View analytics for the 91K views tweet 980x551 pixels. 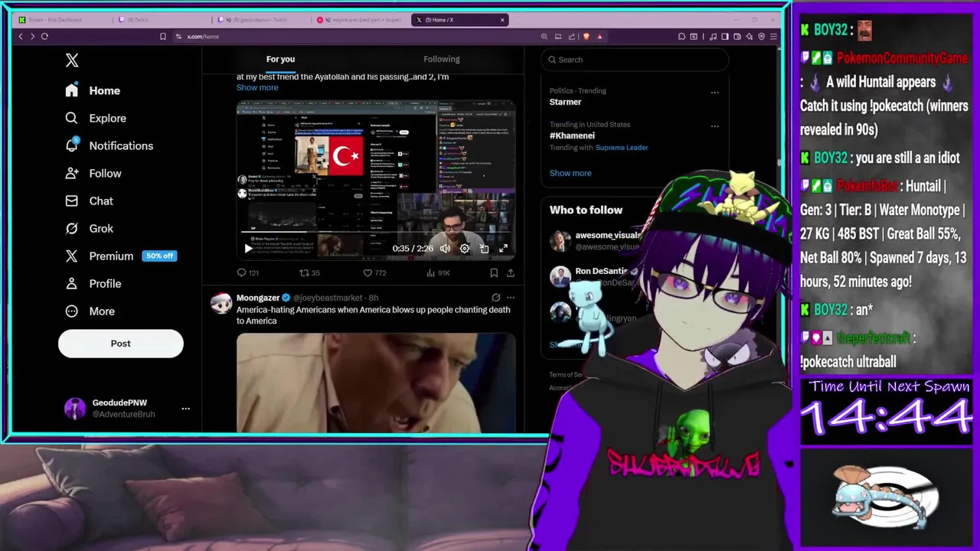point(437,273)
